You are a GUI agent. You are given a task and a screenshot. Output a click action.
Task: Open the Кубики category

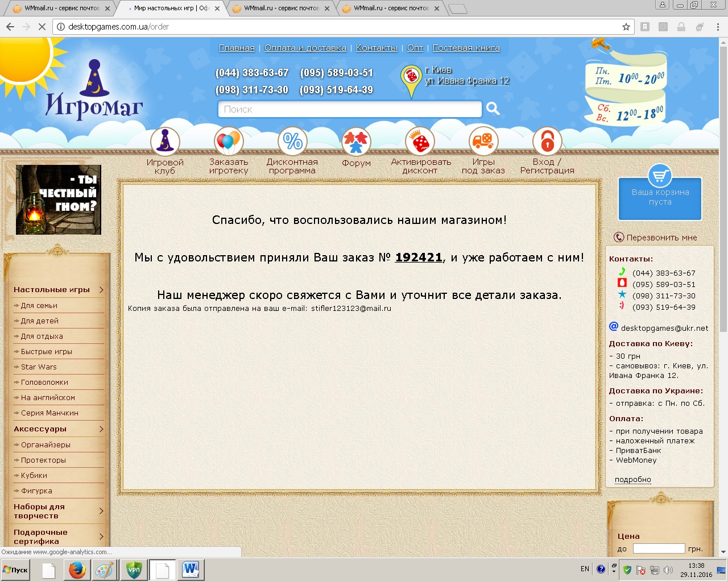34,475
